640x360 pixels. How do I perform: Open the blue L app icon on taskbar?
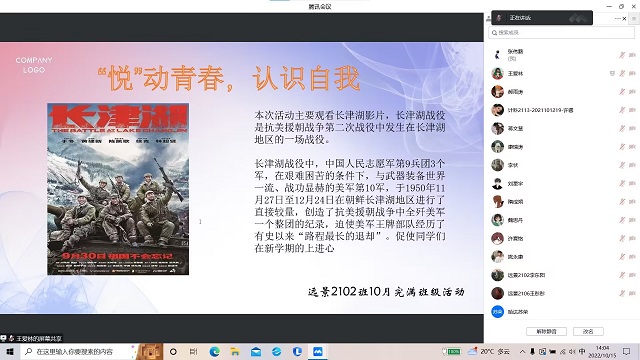coord(297,351)
